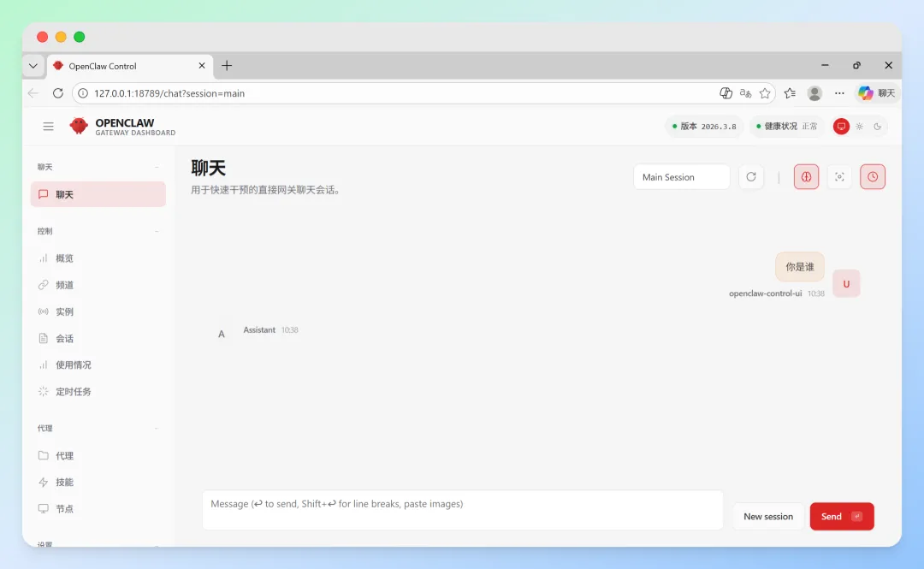Send the message with Send button

(842, 517)
